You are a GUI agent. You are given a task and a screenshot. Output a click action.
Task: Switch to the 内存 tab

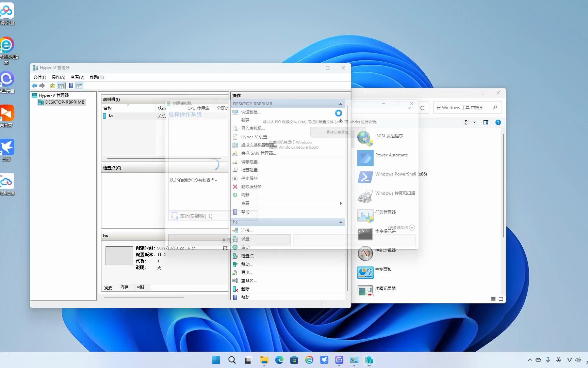point(125,287)
